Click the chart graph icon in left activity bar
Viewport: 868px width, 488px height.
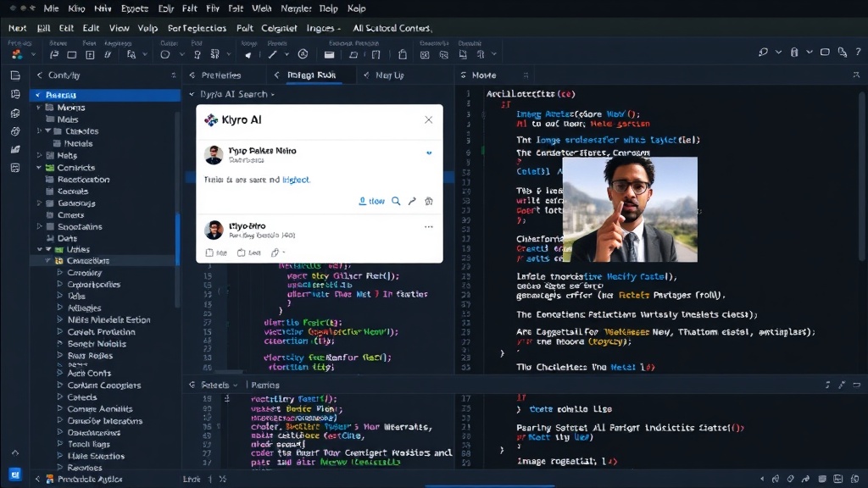[15, 149]
